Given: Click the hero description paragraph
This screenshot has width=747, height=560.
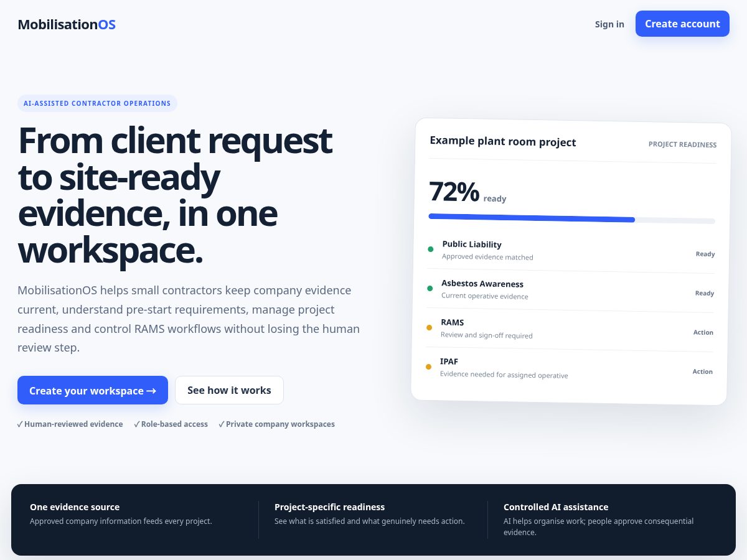Looking at the screenshot, I should coord(189,319).
